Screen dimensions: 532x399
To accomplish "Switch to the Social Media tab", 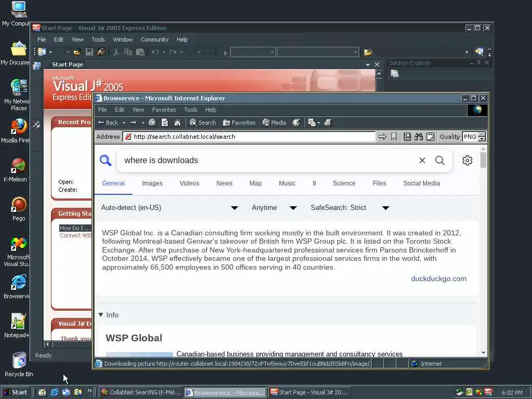I will (421, 183).
